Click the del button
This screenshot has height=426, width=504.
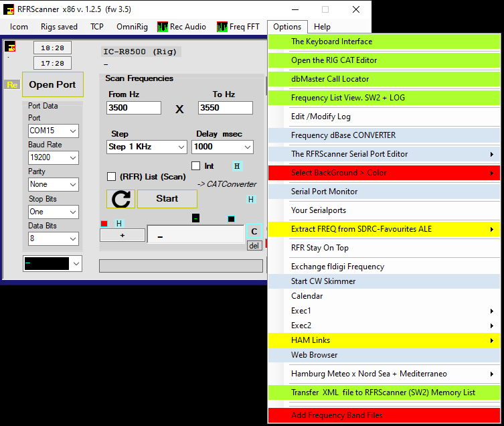click(254, 246)
